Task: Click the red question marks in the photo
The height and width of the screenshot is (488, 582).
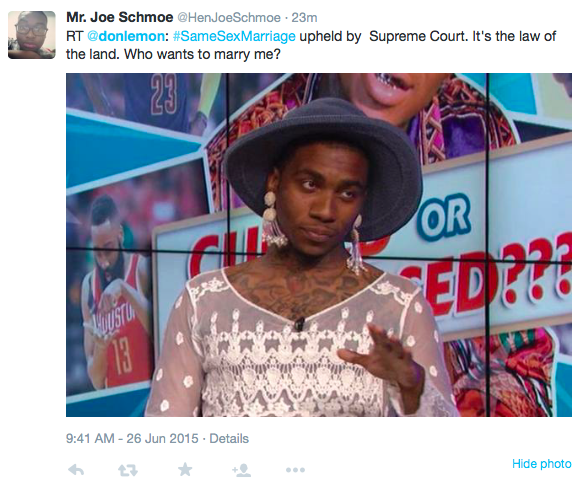Action: (x=536, y=269)
